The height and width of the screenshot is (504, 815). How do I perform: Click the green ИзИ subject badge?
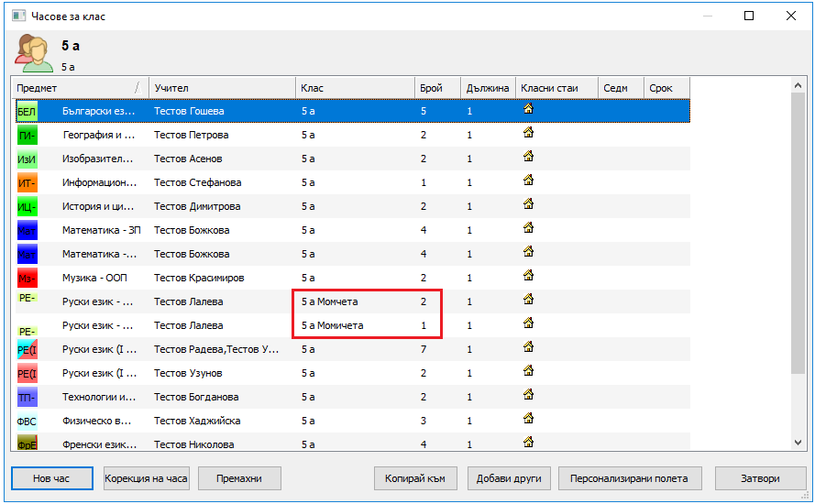27,159
